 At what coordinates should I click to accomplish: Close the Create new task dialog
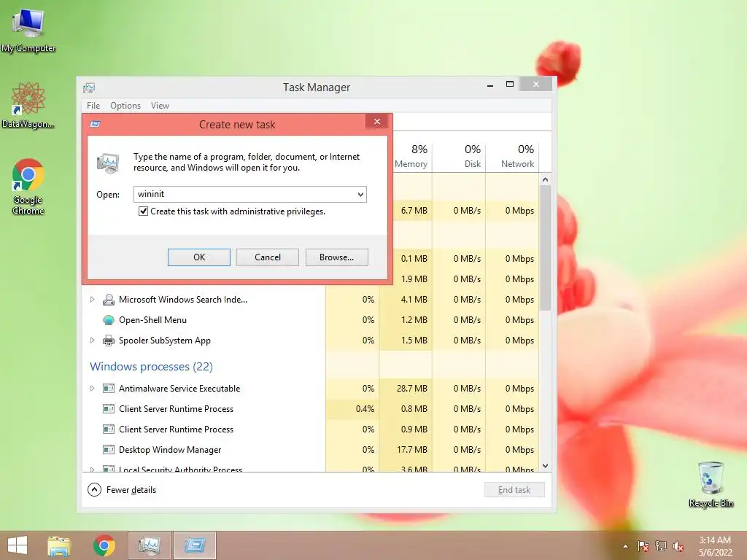tap(377, 122)
